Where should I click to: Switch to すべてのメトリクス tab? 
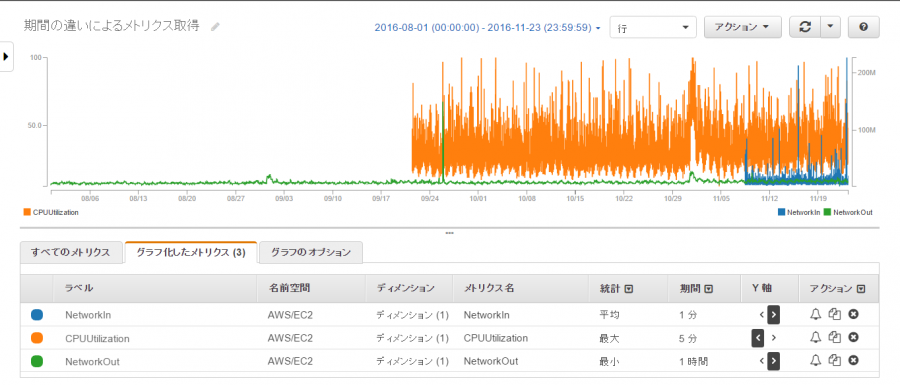click(71, 252)
